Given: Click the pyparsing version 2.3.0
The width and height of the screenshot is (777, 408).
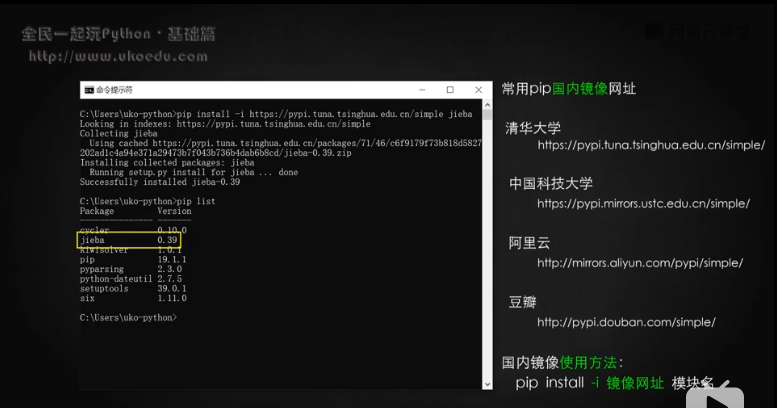Looking at the screenshot, I should coord(169,269).
